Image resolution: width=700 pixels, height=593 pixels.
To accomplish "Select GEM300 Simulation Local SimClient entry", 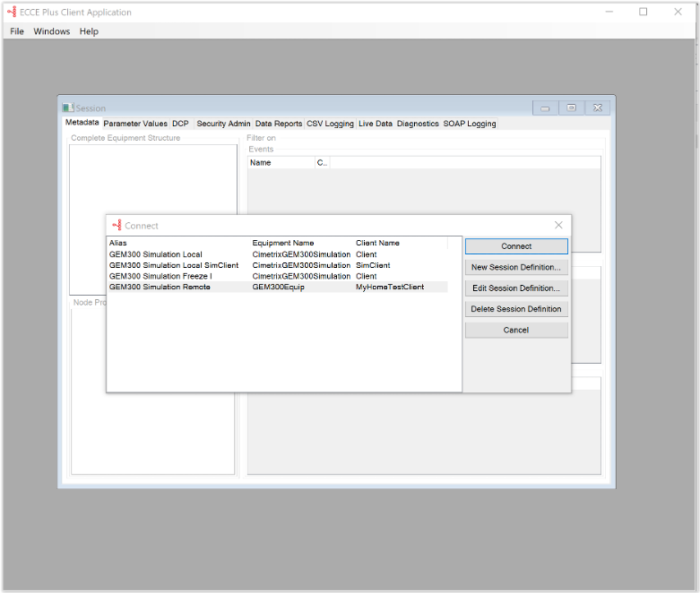I will (x=174, y=265).
